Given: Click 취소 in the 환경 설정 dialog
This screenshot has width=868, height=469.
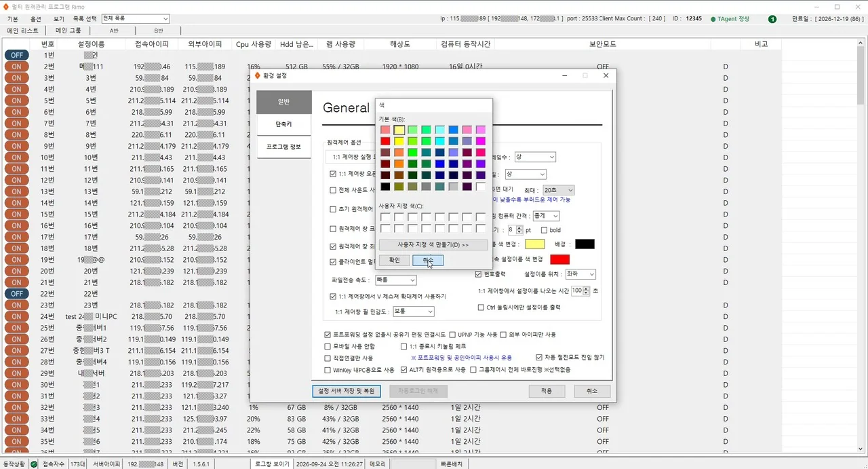Looking at the screenshot, I should [592, 391].
